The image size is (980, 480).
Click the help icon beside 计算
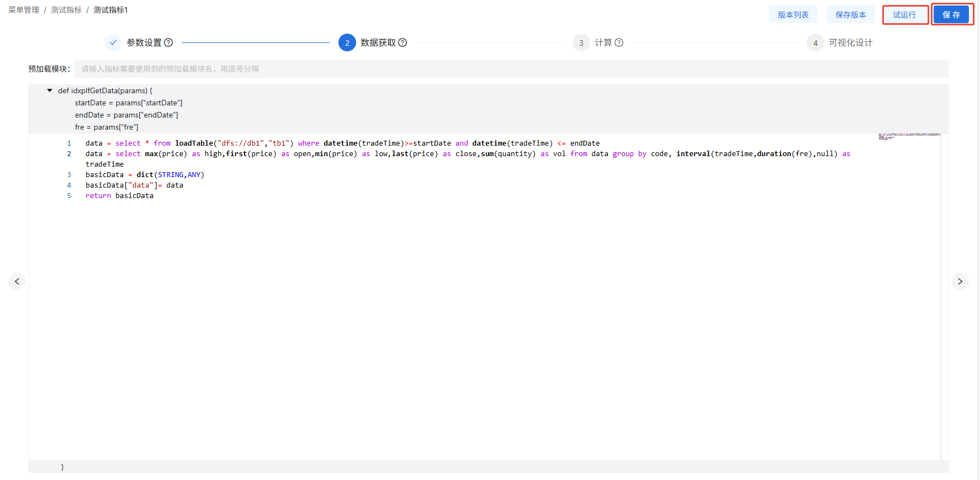619,42
